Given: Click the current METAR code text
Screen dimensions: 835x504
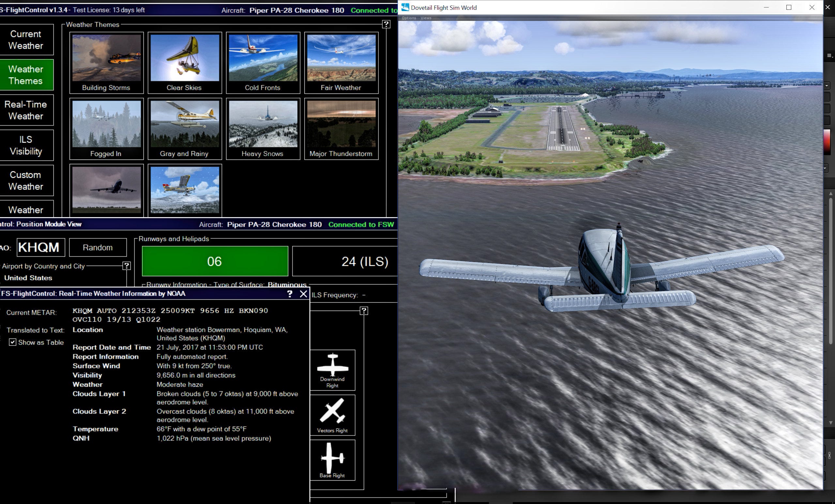Looking at the screenshot, I should [x=170, y=315].
